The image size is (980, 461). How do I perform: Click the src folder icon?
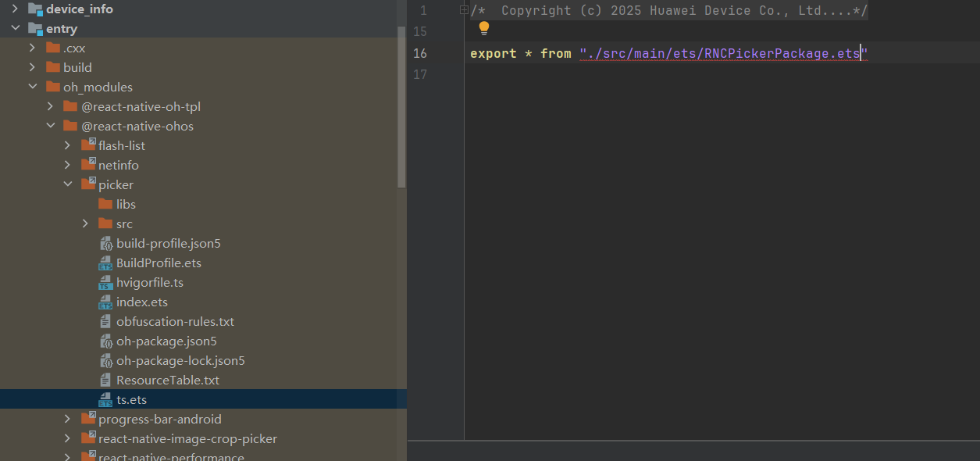tap(105, 223)
